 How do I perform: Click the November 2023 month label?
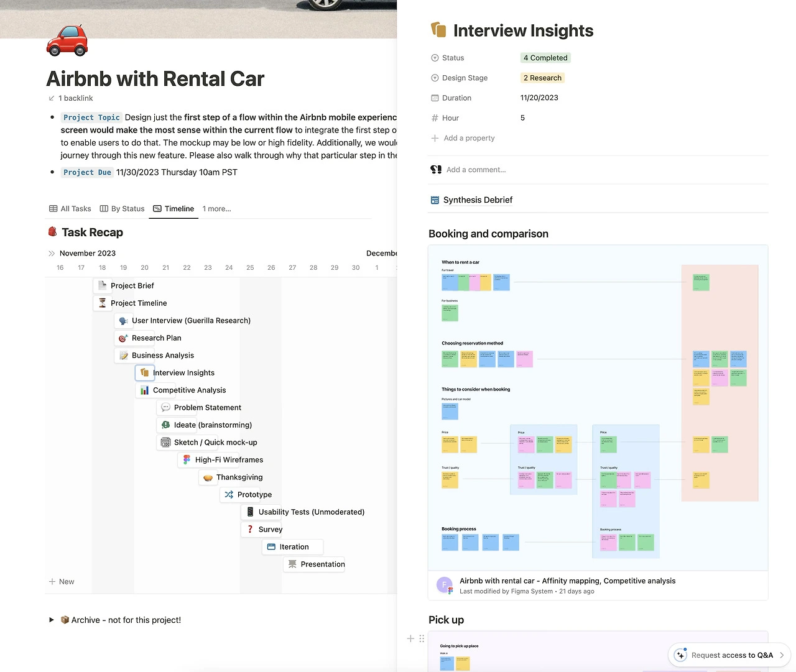(x=88, y=253)
